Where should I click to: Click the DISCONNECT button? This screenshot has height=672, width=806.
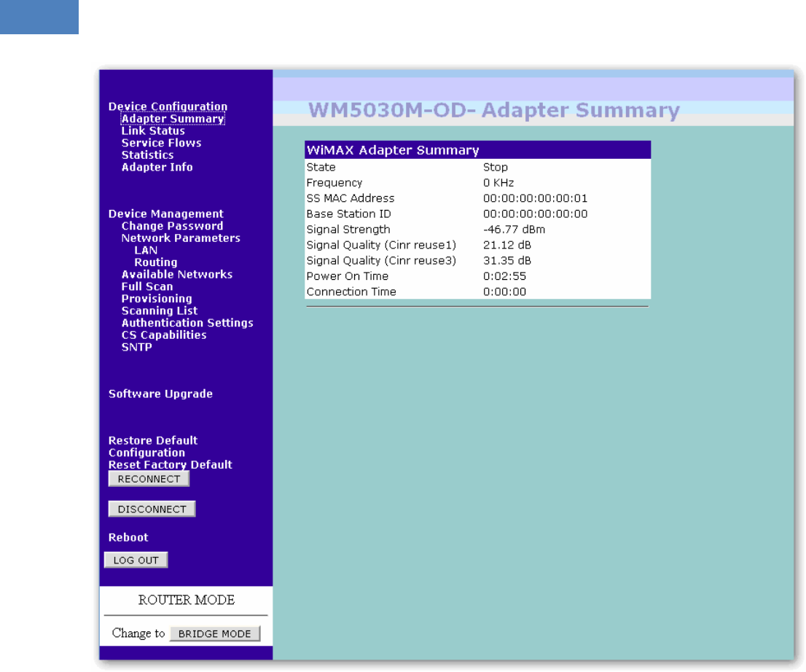(152, 509)
